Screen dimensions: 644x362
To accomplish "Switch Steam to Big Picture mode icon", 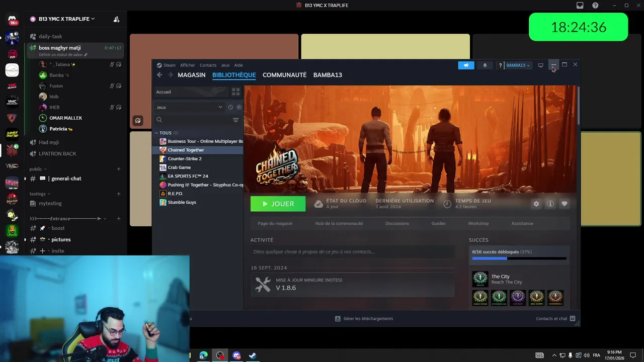I will [x=540, y=65].
